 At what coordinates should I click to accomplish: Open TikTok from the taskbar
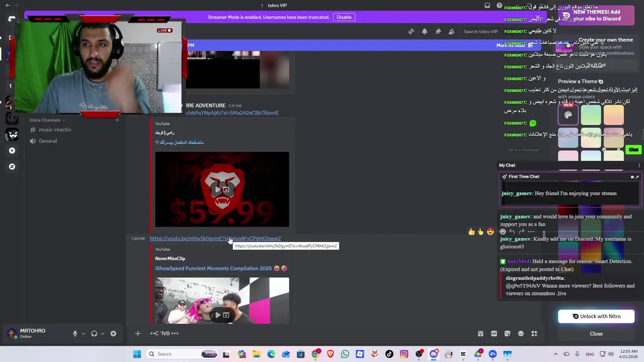click(389, 354)
